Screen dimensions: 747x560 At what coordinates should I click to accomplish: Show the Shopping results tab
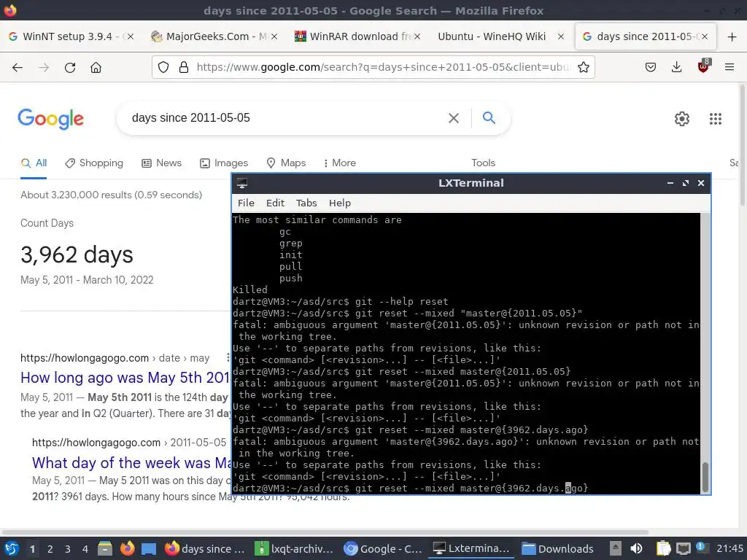(94, 163)
